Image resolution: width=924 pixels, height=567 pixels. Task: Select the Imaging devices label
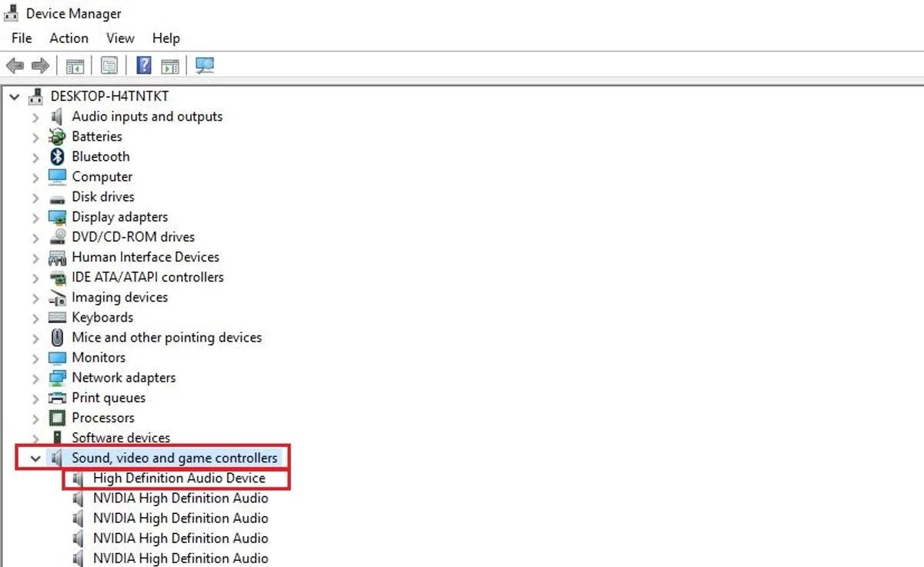click(119, 297)
